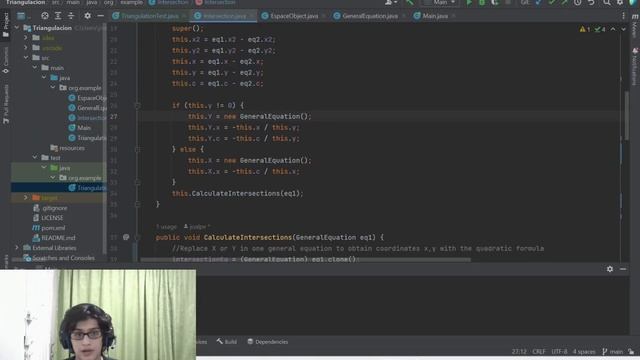Fold the if block at line 26

[138, 105]
